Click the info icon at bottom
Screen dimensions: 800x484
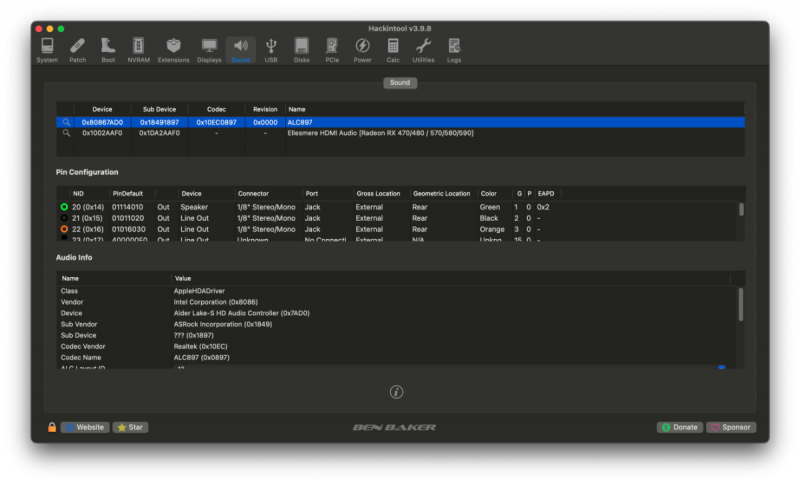coord(396,392)
